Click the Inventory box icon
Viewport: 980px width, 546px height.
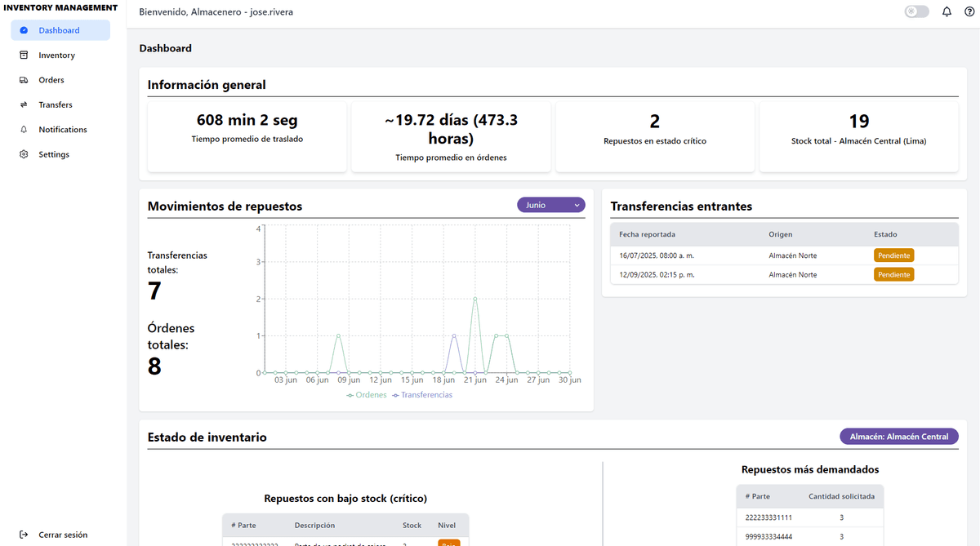[24, 55]
